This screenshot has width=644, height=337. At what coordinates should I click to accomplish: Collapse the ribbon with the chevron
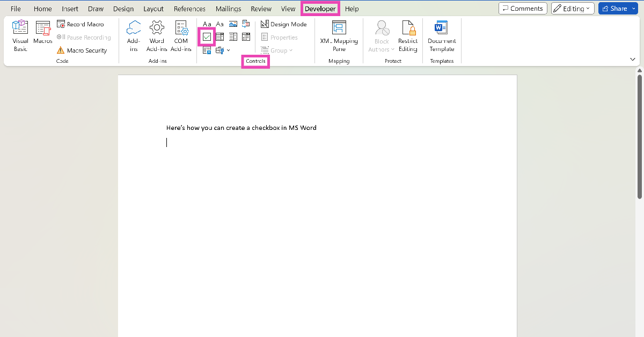[x=632, y=59]
